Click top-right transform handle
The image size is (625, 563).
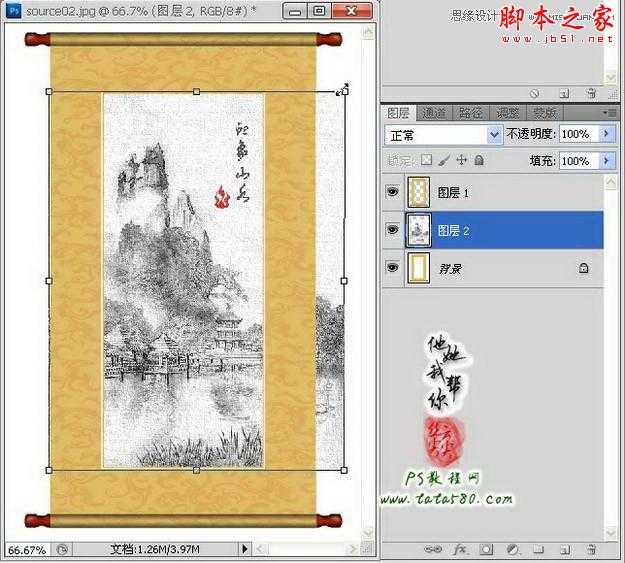click(345, 92)
